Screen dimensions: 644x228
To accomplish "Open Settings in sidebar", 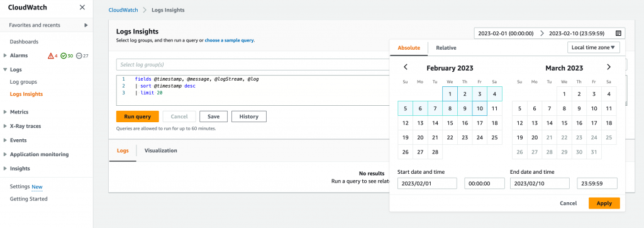I will coord(19,186).
